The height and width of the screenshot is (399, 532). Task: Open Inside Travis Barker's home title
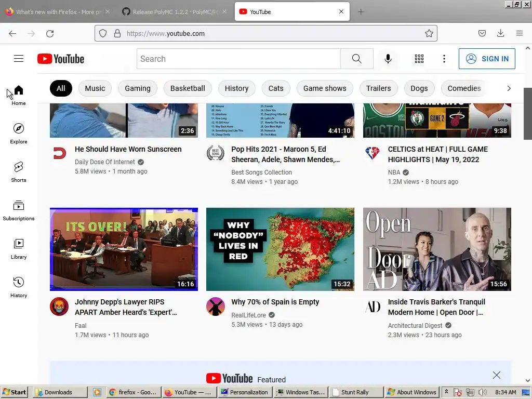click(x=436, y=307)
